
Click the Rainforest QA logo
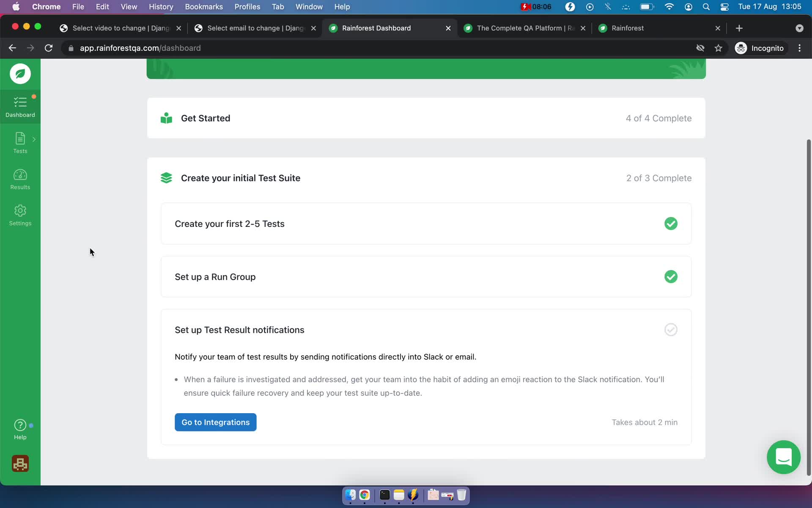pos(20,73)
